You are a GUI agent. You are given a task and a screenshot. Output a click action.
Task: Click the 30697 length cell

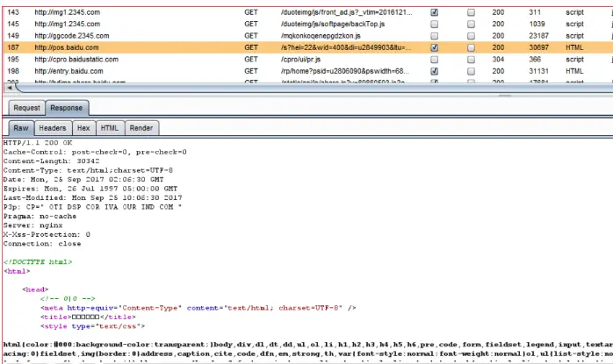coord(538,47)
